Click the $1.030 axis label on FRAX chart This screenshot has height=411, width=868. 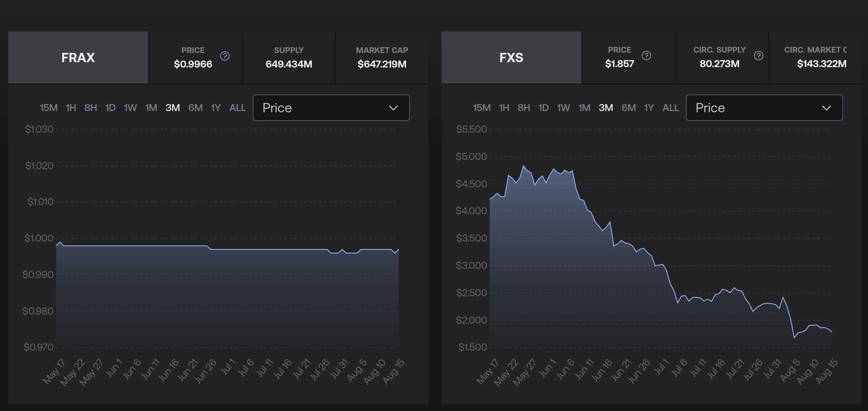(x=39, y=129)
